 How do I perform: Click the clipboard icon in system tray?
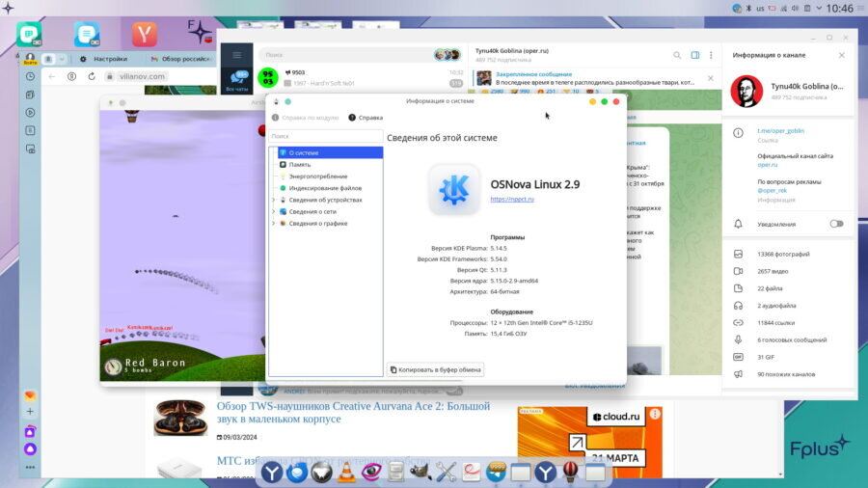pyautogui.click(x=807, y=9)
